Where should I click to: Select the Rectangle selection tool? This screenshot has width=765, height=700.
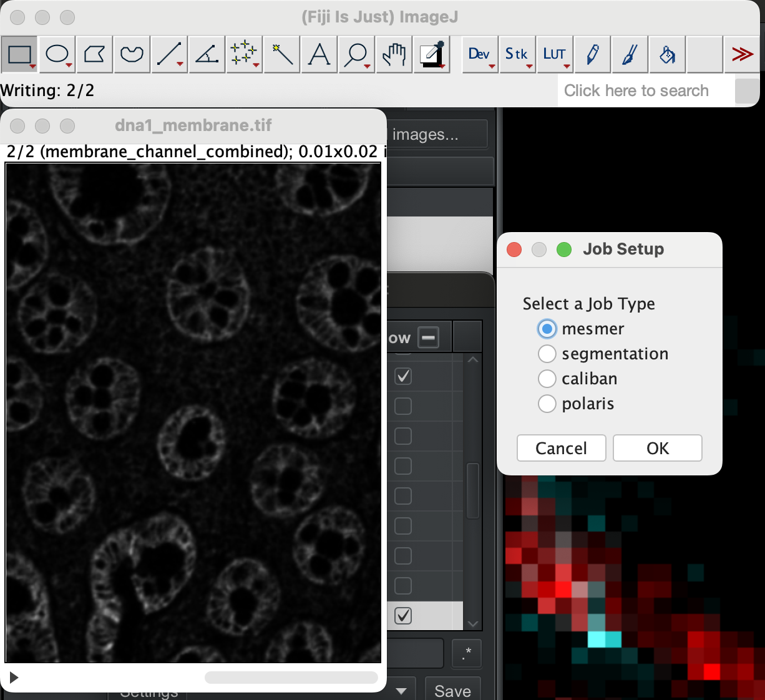coord(19,55)
